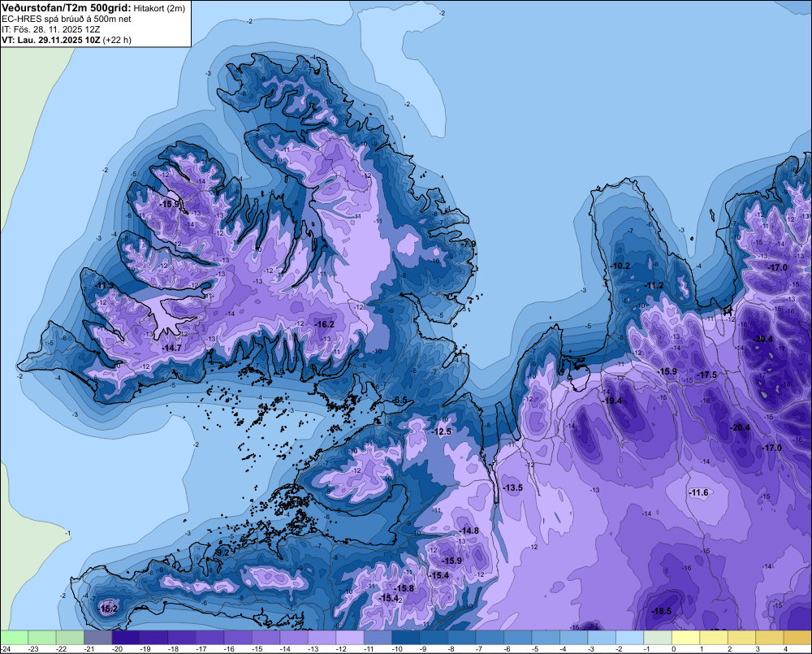Select the light green legend swatch labeled -24
The width and height of the screenshot is (812, 654).
[14, 637]
